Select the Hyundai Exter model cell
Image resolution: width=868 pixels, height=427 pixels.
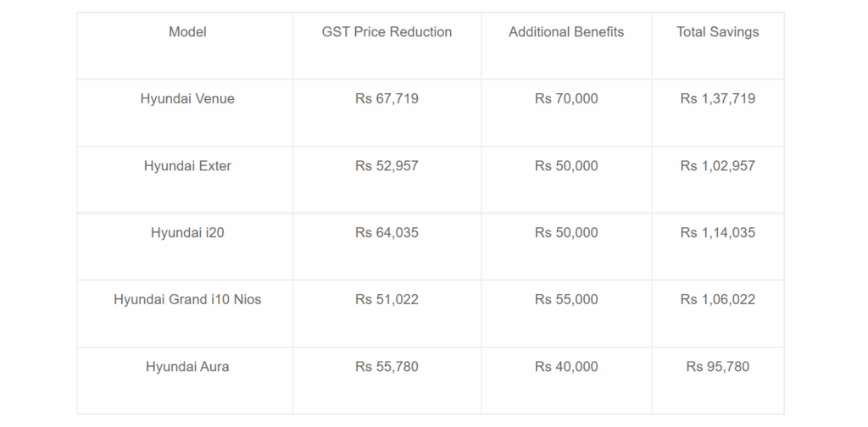point(187,166)
